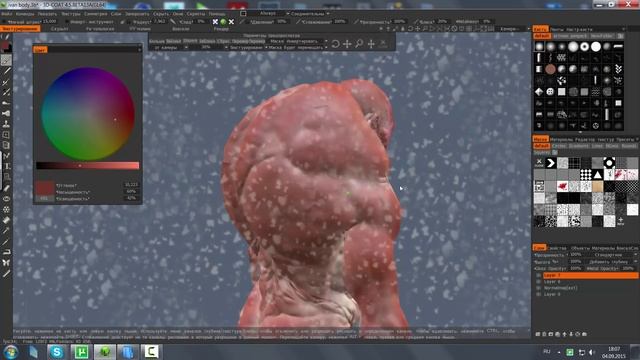The image size is (640, 360).
Task: Pick the white ring brush alpha
Action: [x=584, y=47]
